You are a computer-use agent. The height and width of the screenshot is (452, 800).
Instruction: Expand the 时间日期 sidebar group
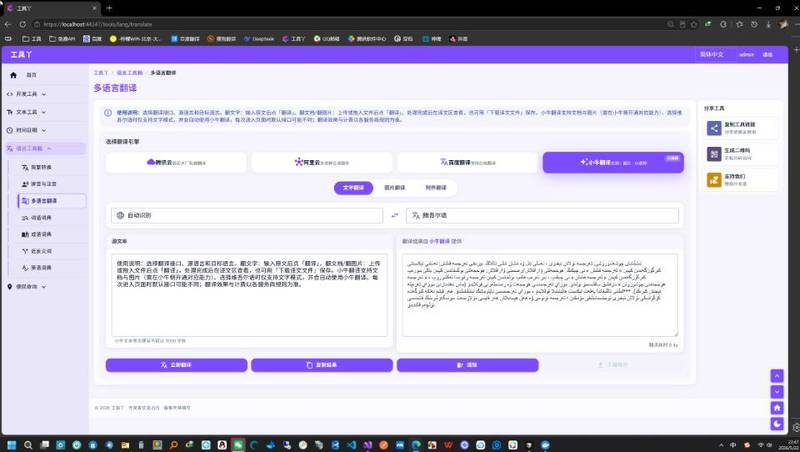(x=43, y=130)
